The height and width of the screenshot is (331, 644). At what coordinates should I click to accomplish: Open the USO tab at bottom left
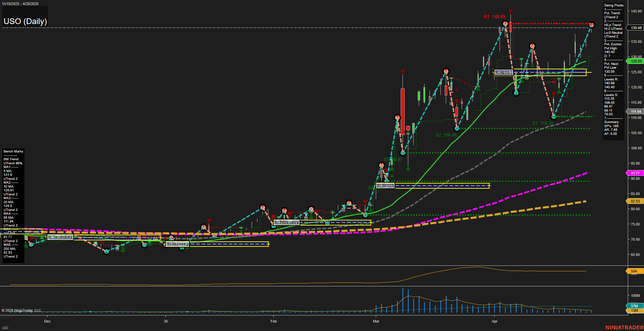[5, 328]
